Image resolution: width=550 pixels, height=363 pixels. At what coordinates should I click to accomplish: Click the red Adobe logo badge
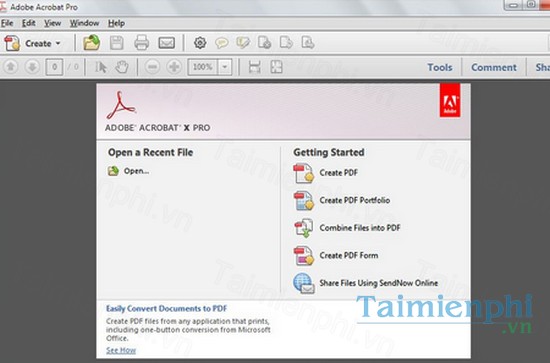click(x=450, y=100)
